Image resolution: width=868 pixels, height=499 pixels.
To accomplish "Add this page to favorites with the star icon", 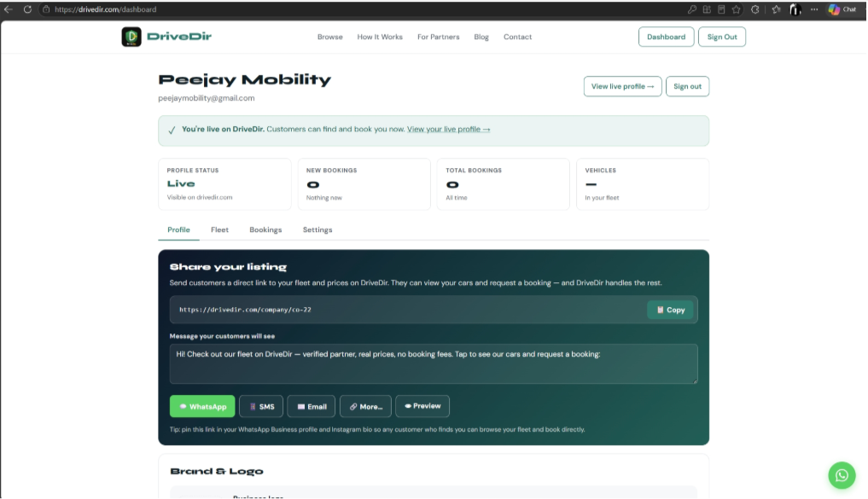I will tap(737, 9).
